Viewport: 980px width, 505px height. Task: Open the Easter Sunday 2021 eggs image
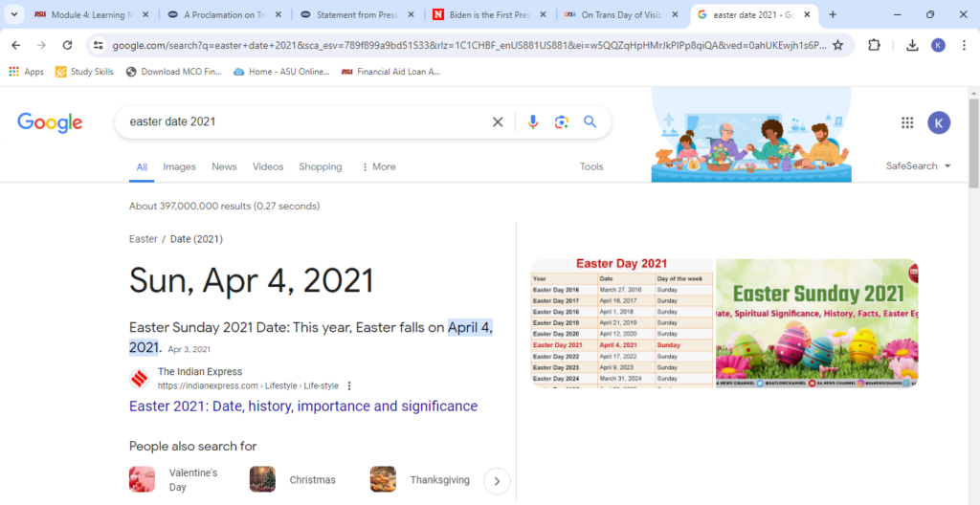pyautogui.click(x=817, y=323)
